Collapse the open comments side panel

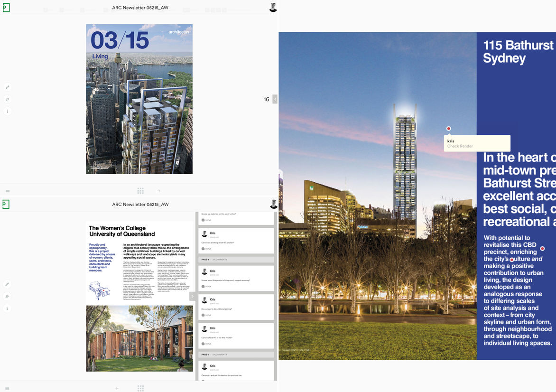pos(192,297)
